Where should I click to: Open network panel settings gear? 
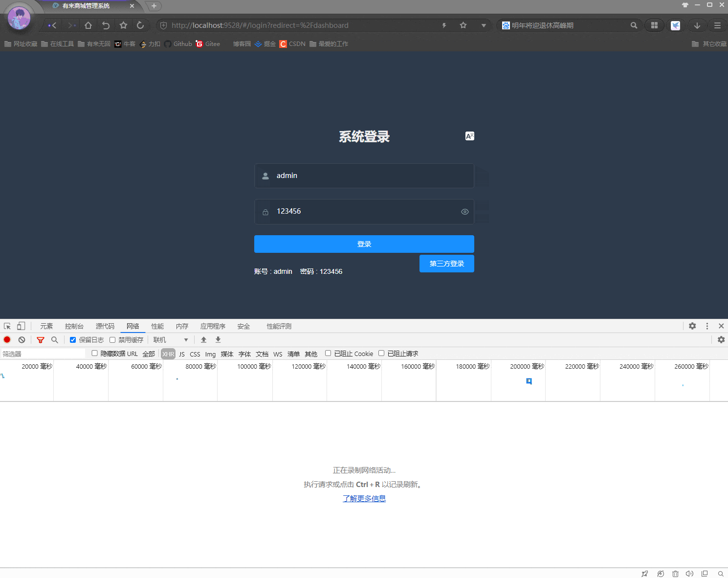[721, 340]
